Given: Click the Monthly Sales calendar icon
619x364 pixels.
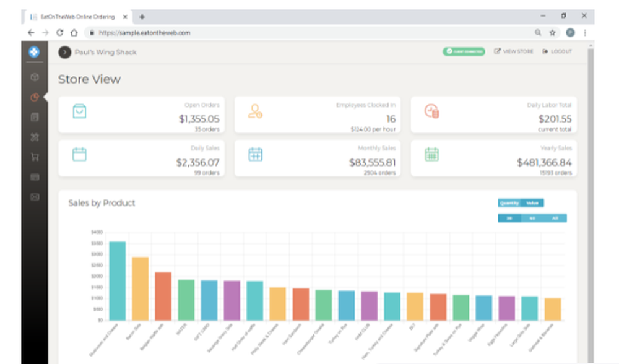Looking at the screenshot, I should point(256,154).
